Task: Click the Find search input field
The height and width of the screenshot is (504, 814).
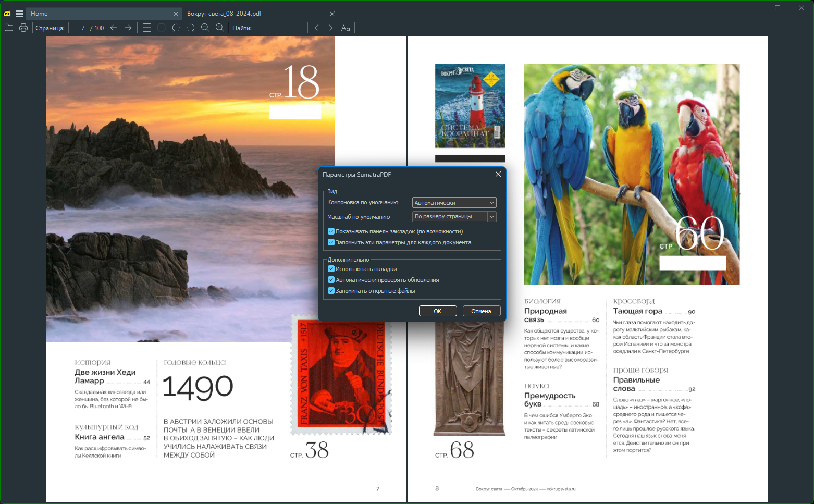Action: tap(281, 28)
